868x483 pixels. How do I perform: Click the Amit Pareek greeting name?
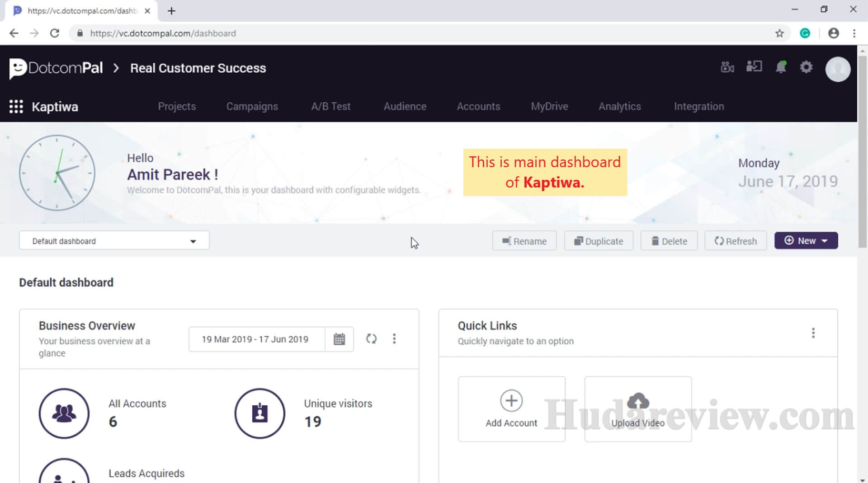click(172, 174)
